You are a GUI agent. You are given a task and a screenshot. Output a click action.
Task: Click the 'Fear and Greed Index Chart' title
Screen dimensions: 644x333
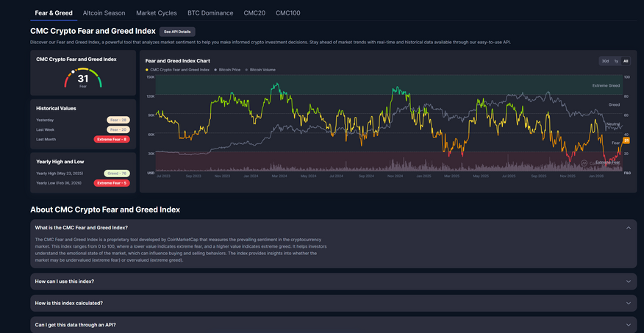[178, 61]
